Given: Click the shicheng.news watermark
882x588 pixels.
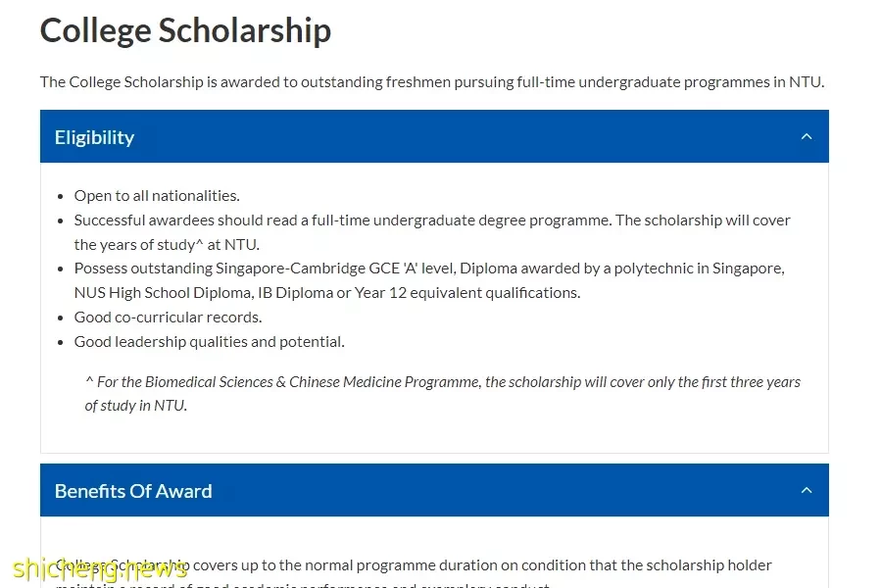Looking at the screenshot, I should click(x=100, y=569).
